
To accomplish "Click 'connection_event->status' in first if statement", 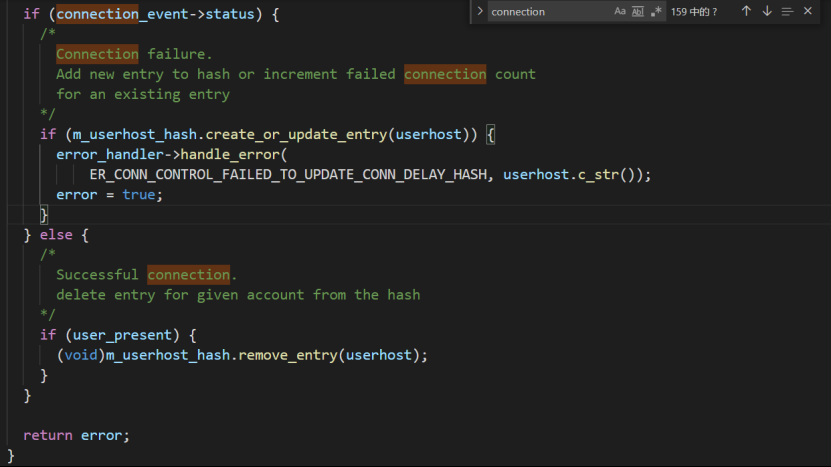I will pyautogui.click(x=155, y=14).
